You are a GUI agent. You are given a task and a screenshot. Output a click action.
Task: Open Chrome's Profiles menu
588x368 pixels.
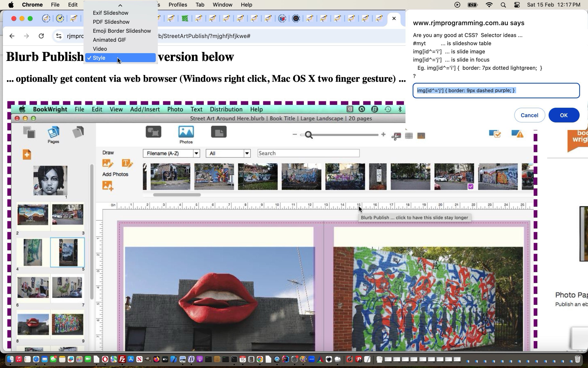(x=178, y=5)
